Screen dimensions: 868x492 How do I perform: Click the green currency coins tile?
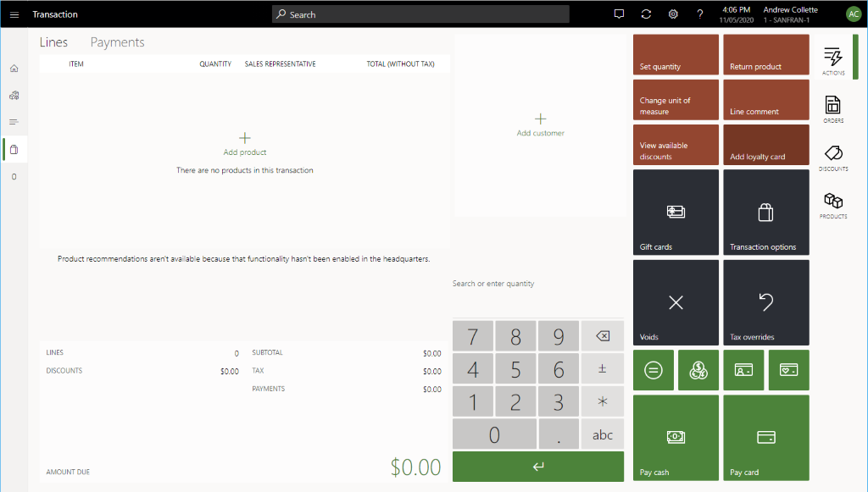[698, 370]
